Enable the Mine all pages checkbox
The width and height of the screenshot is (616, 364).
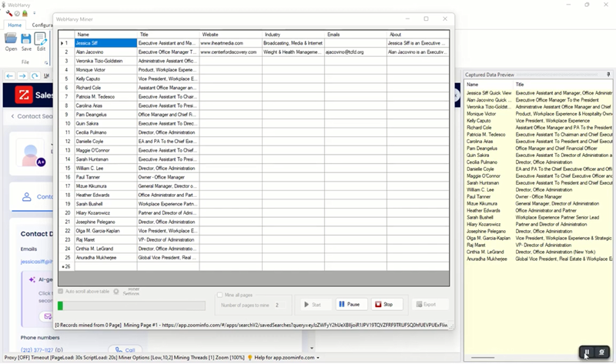click(218, 295)
